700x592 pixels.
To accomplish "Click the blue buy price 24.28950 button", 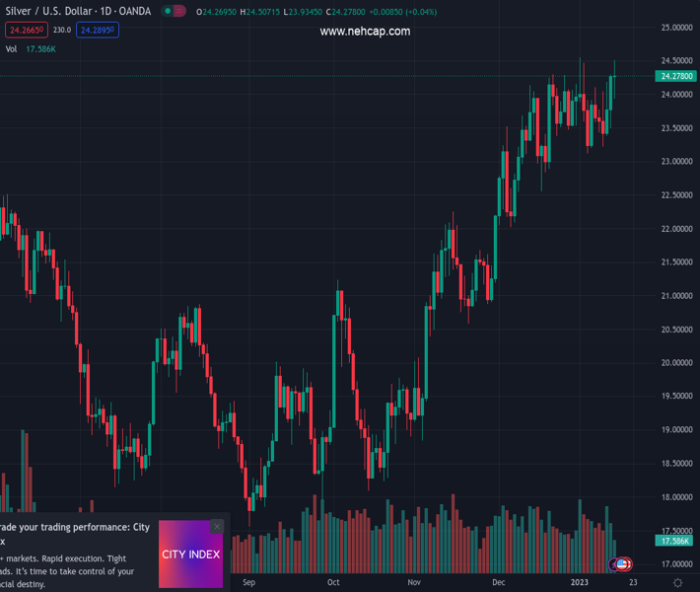I will pos(98,31).
